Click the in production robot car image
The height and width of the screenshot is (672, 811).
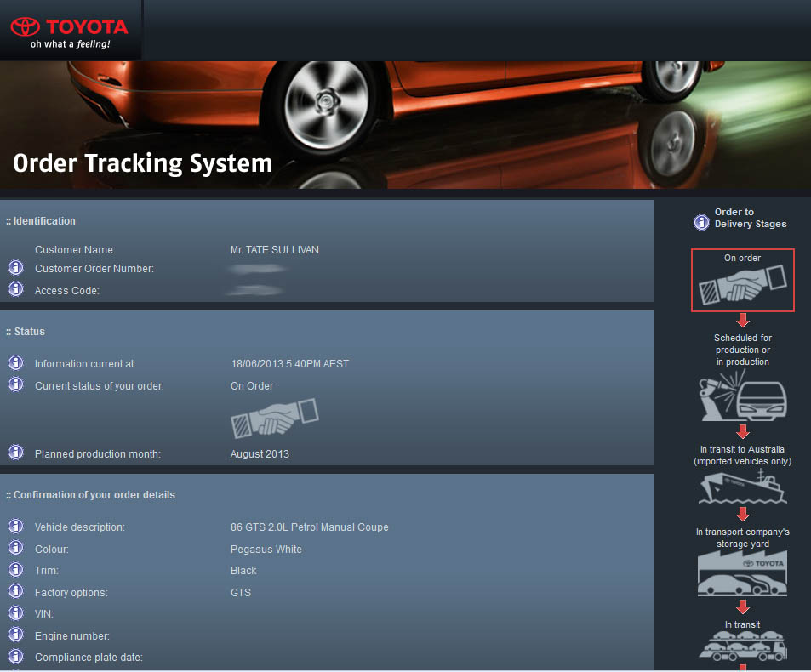coord(742,398)
